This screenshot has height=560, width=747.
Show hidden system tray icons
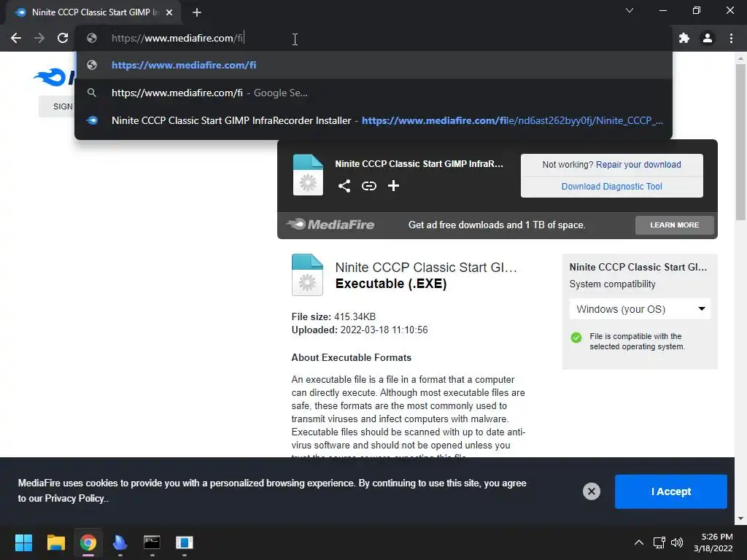coord(639,542)
